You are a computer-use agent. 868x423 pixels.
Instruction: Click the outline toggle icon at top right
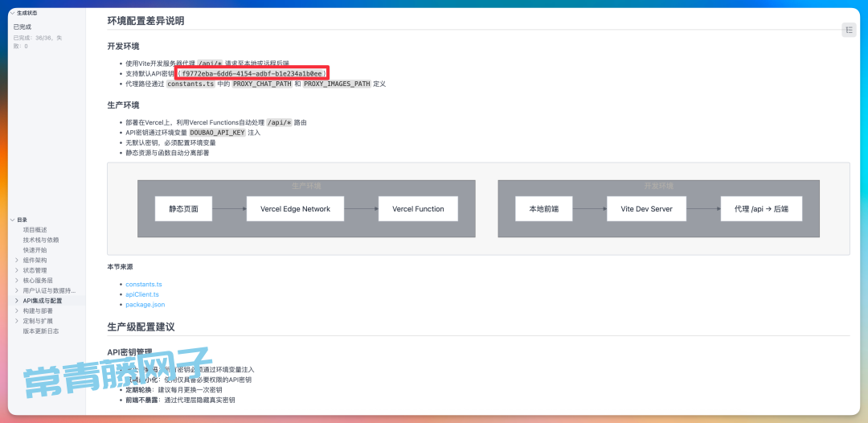coord(850,30)
